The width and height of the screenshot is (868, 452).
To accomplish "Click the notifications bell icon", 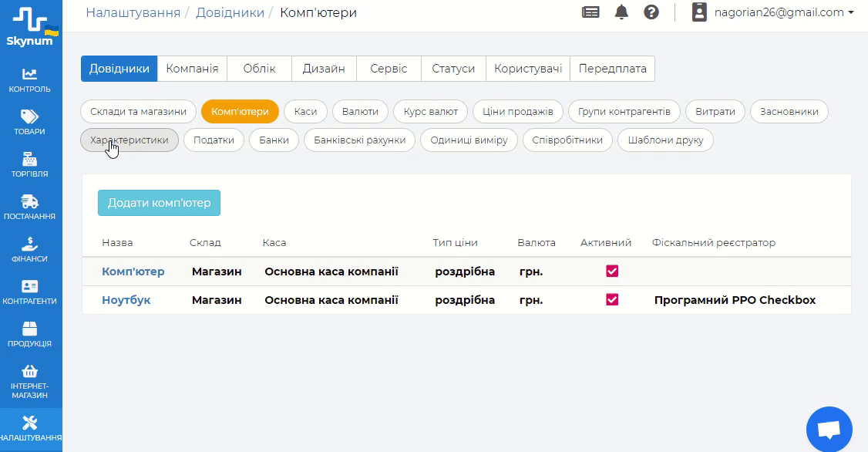I will coord(621,12).
